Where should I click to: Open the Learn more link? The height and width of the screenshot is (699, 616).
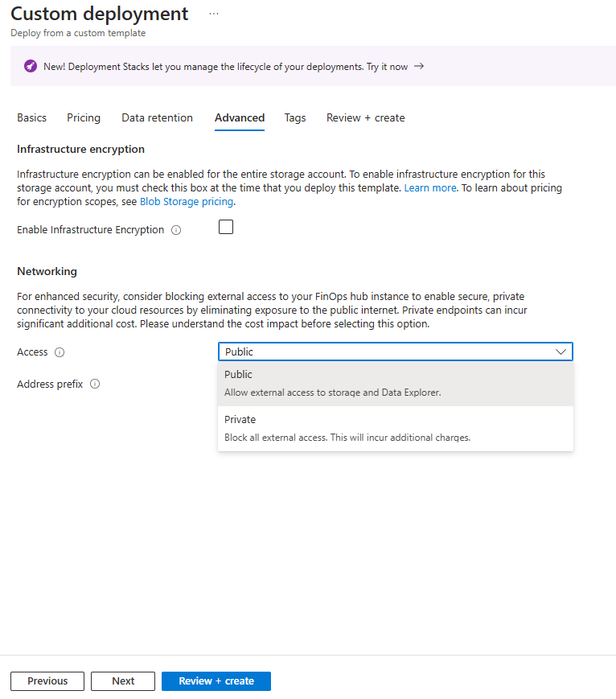(430, 188)
